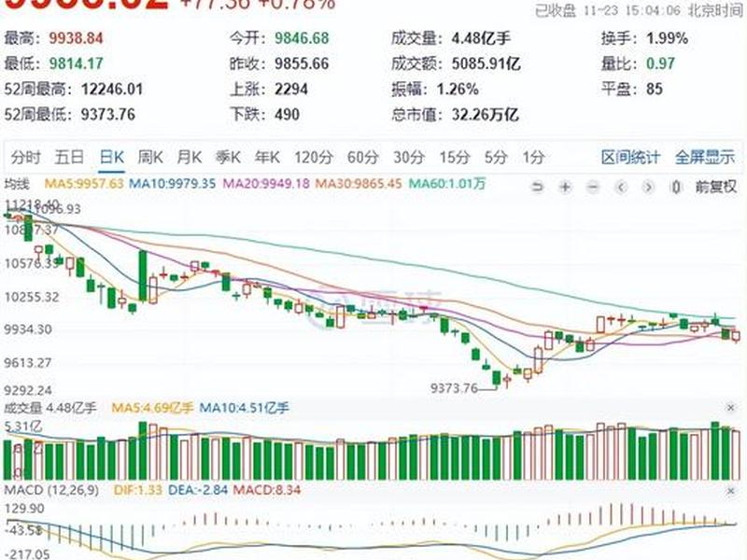
Task: Click the 52周最高 12246.01 value
Action: 112,89
